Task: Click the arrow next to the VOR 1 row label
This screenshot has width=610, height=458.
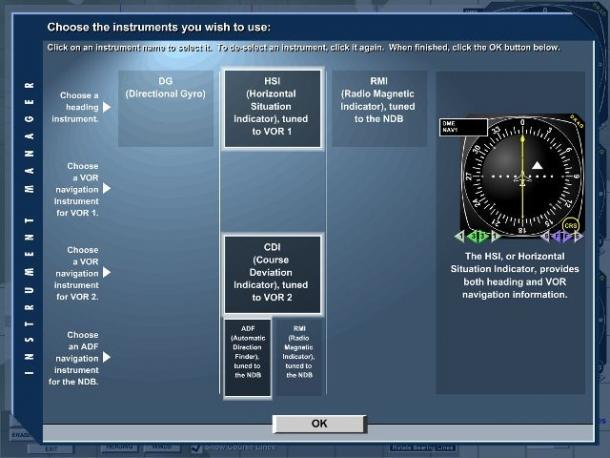Action: (x=107, y=189)
